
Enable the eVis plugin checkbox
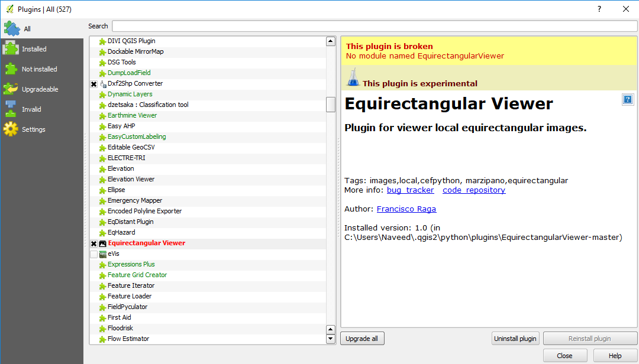pos(93,253)
